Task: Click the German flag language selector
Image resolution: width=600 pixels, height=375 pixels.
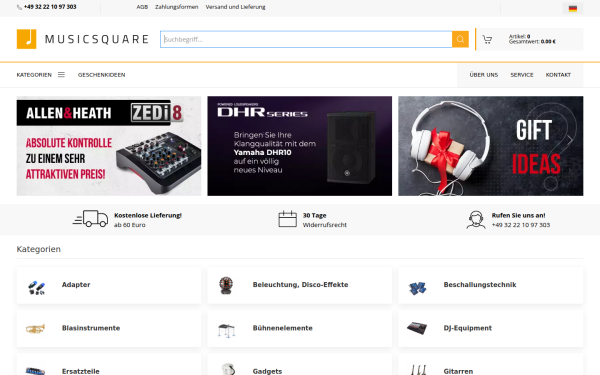Action: 572,8
